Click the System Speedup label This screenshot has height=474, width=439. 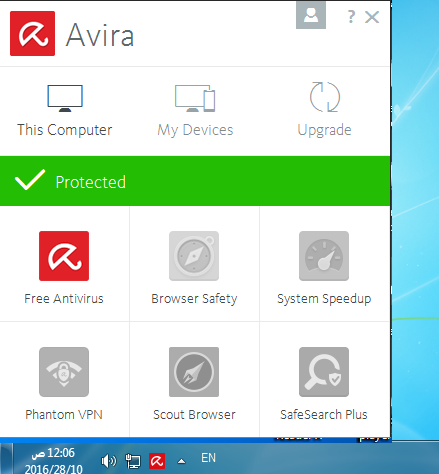324,299
